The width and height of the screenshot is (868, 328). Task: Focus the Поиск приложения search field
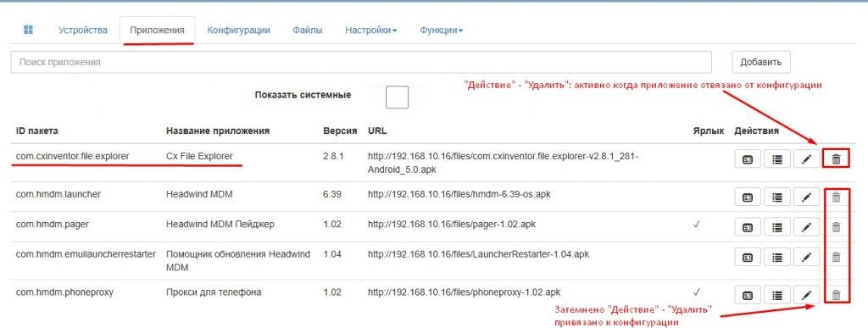pyautogui.click(x=361, y=62)
